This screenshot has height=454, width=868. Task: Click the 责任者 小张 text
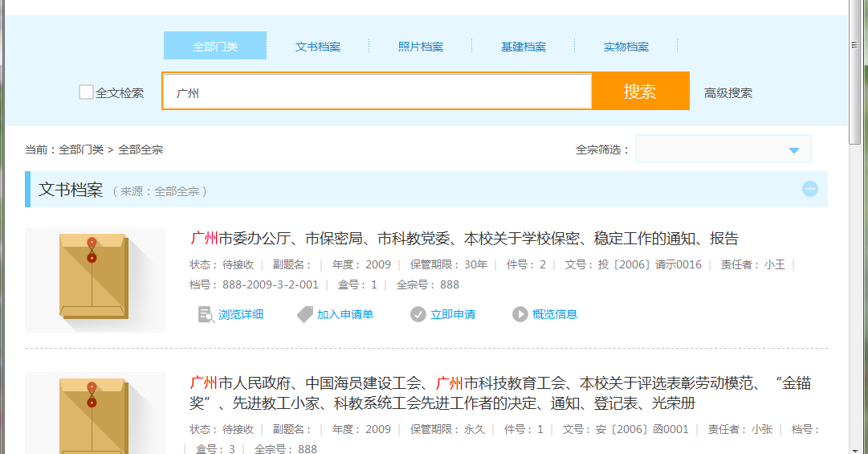point(740,429)
